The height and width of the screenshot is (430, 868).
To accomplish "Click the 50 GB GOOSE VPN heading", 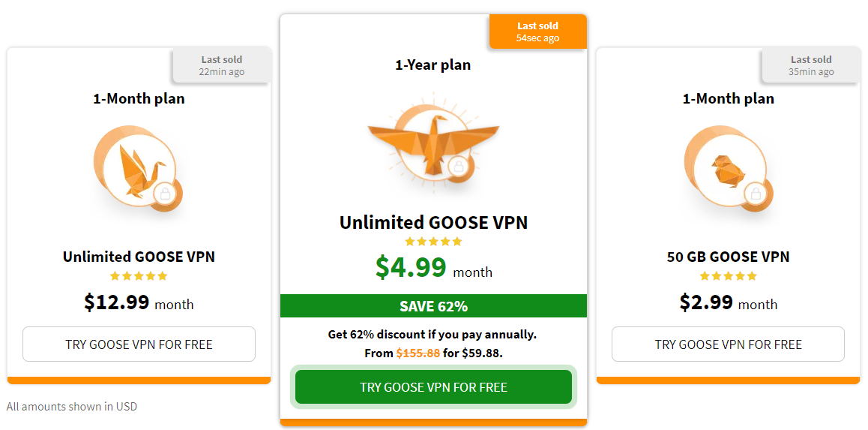I will (x=728, y=257).
